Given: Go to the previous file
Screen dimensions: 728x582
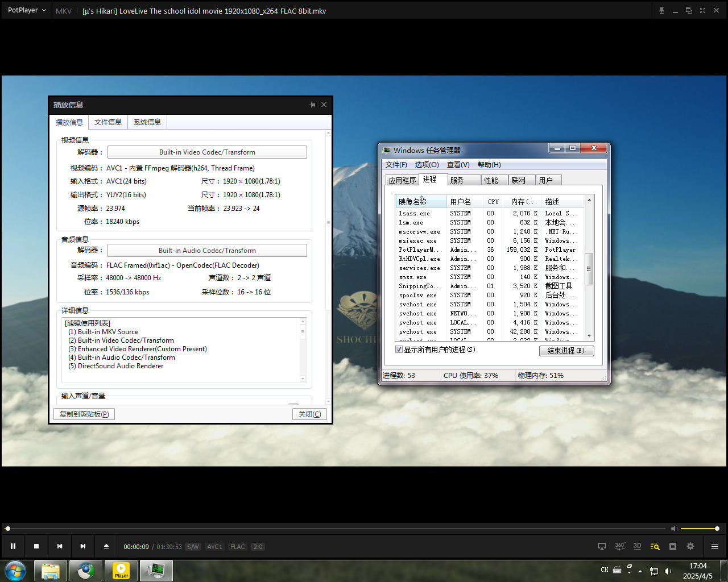Looking at the screenshot, I should [x=60, y=546].
